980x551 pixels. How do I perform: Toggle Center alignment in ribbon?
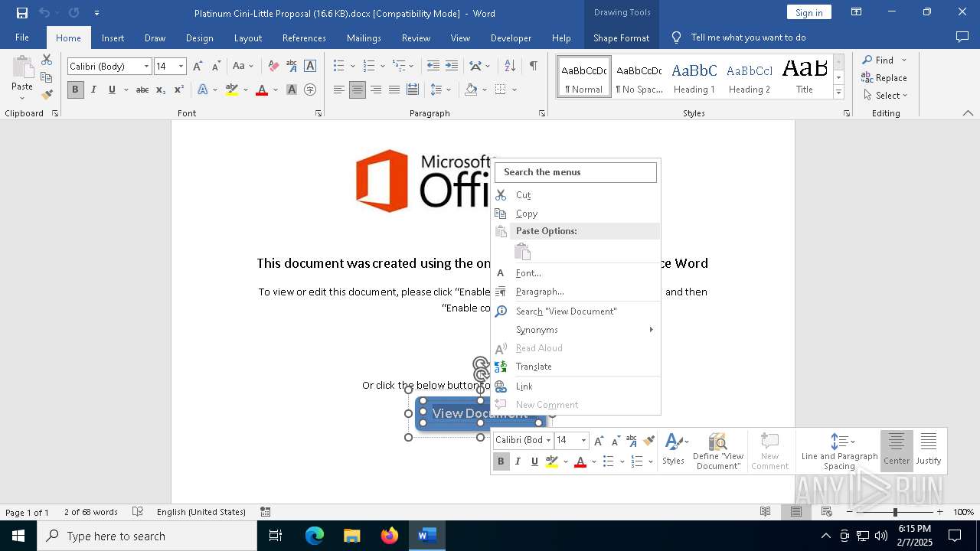tap(358, 90)
